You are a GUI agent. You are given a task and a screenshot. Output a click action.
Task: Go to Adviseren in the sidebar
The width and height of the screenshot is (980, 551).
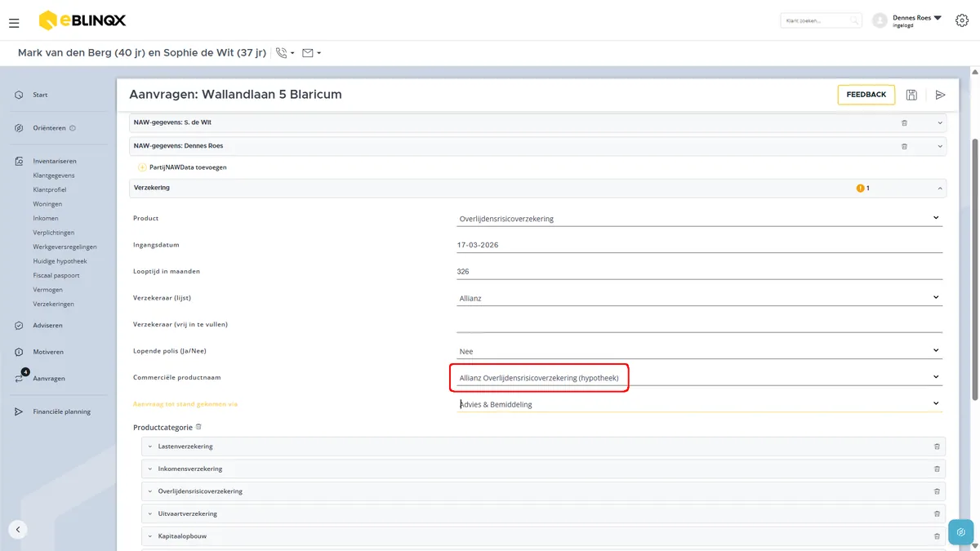(47, 325)
